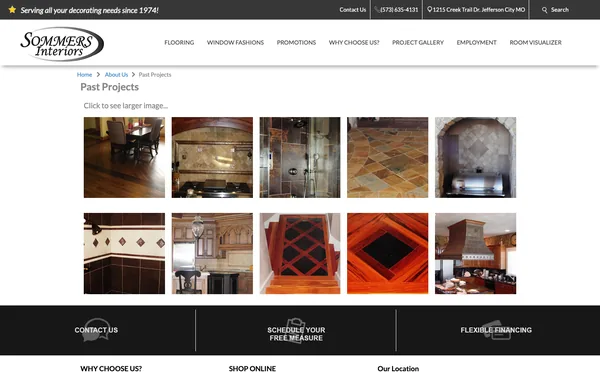Click the Sommers Interiors logo
This screenshot has height=375, width=600.
point(62,44)
